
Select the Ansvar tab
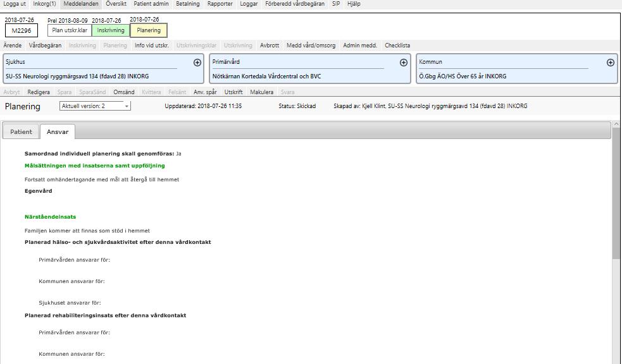[x=58, y=132]
